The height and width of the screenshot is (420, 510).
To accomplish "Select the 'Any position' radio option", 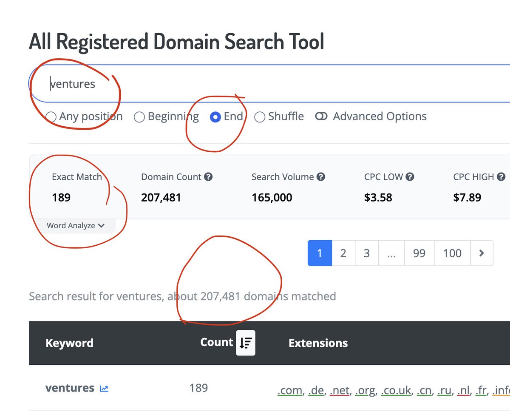I will point(51,116).
